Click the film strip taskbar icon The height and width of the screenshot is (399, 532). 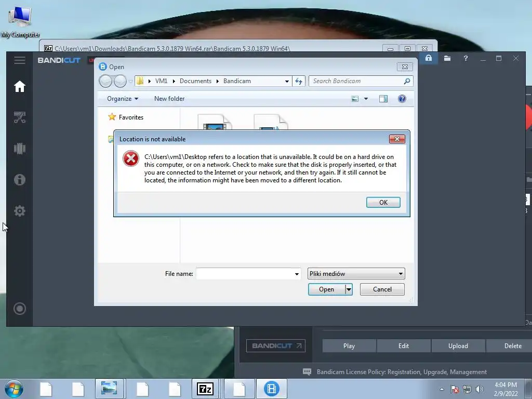[x=271, y=389]
